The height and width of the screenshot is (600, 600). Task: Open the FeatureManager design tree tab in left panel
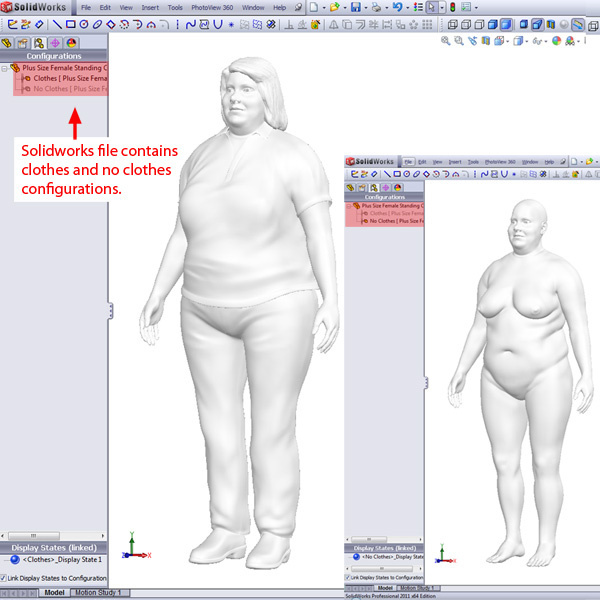tap(7, 43)
